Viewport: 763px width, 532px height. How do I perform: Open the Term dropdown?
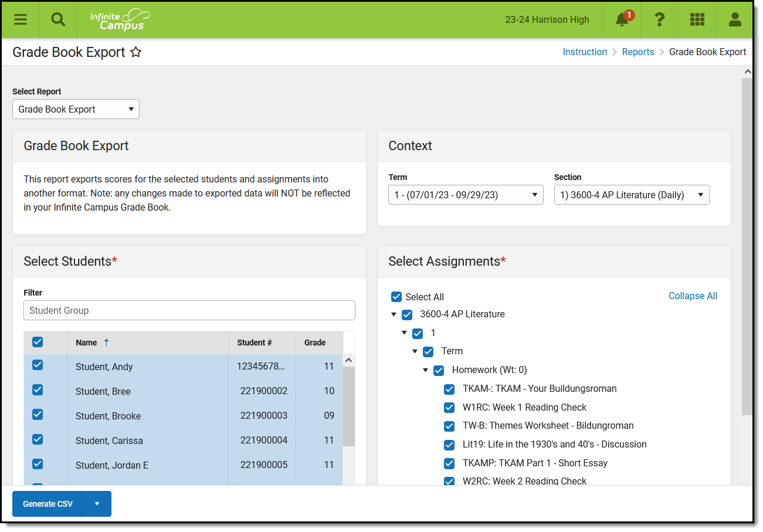pos(466,195)
